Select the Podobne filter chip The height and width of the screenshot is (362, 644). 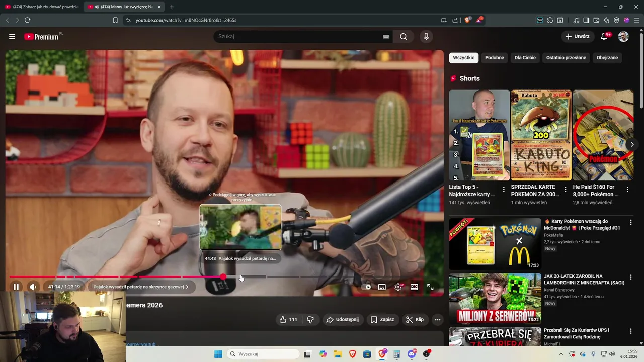coord(495,58)
